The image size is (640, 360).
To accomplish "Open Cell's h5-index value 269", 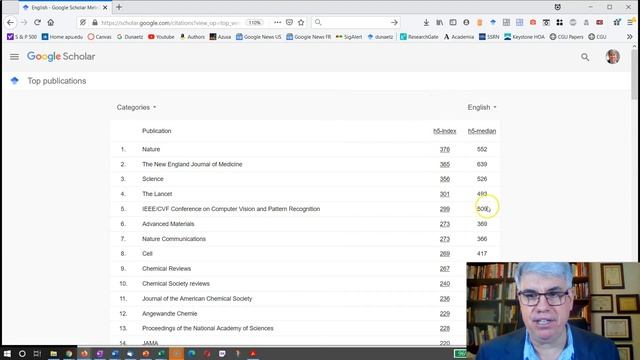I will tap(444, 254).
